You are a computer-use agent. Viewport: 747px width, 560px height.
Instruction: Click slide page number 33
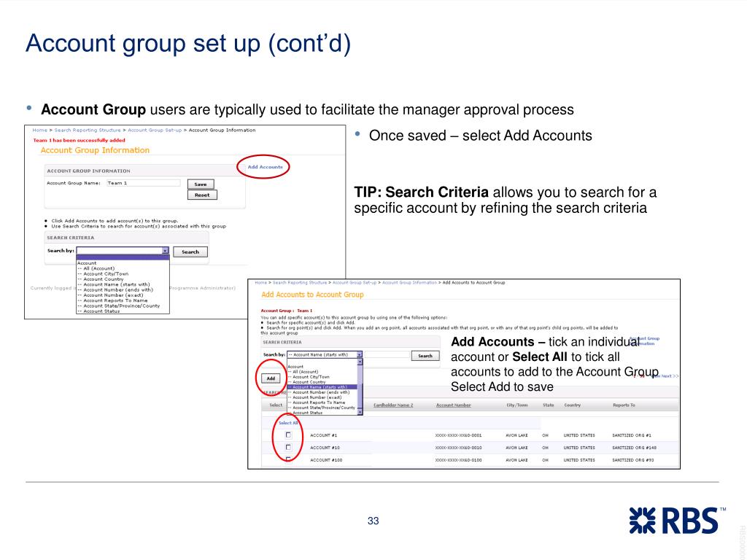[373, 521]
